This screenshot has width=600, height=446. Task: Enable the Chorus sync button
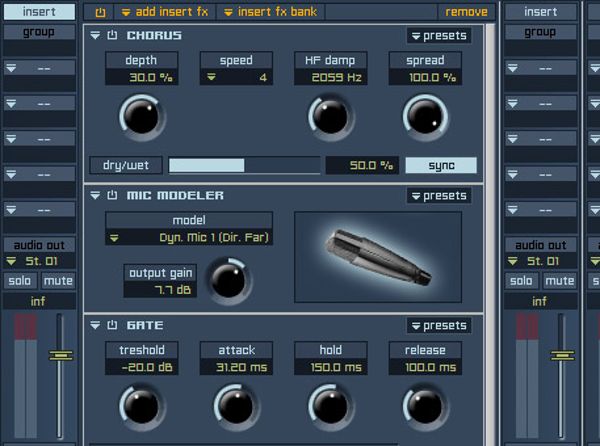pyautogui.click(x=440, y=165)
